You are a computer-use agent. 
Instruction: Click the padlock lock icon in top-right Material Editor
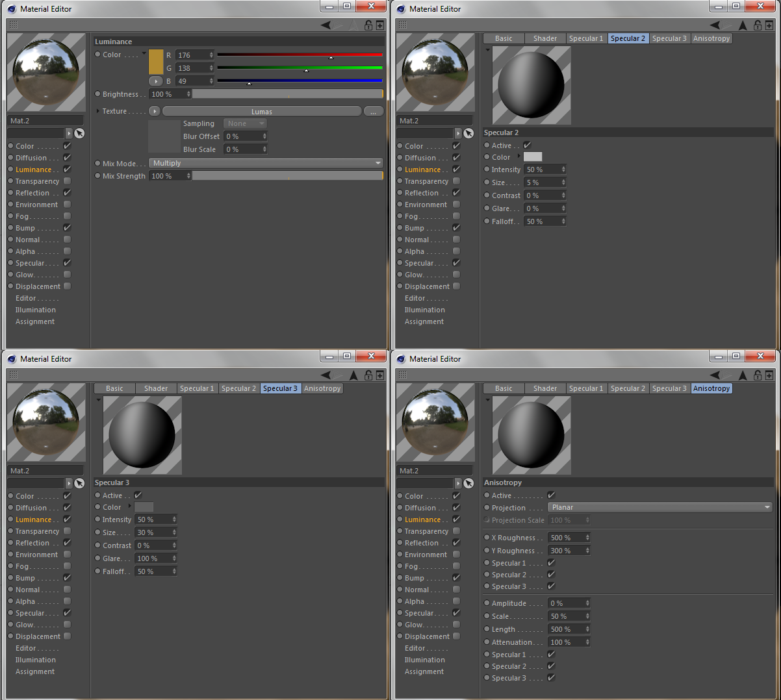click(x=758, y=25)
